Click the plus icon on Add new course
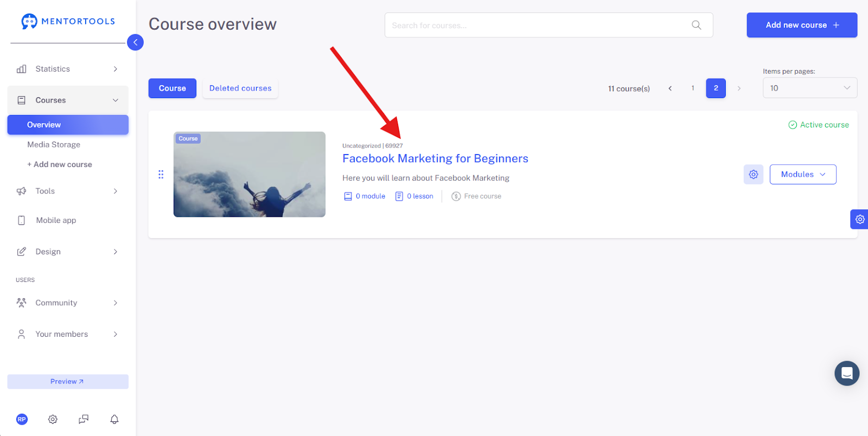Image resolution: width=868 pixels, height=436 pixels. click(836, 25)
